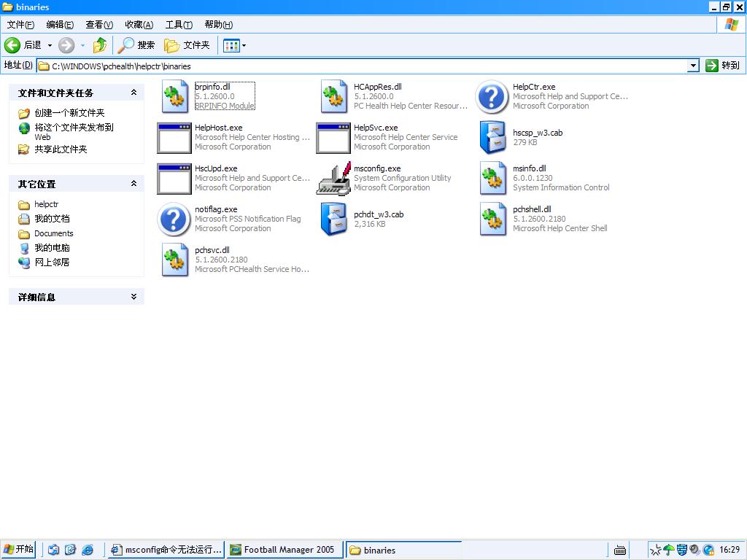Select the brpinfo.dll file icon
This screenshot has width=747, height=560.
(x=174, y=96)
